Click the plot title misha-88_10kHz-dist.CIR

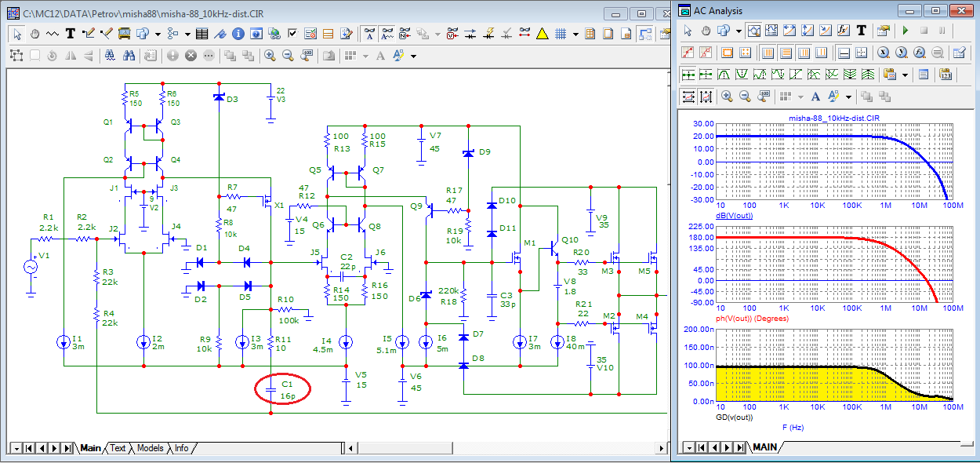coord(833,118)
